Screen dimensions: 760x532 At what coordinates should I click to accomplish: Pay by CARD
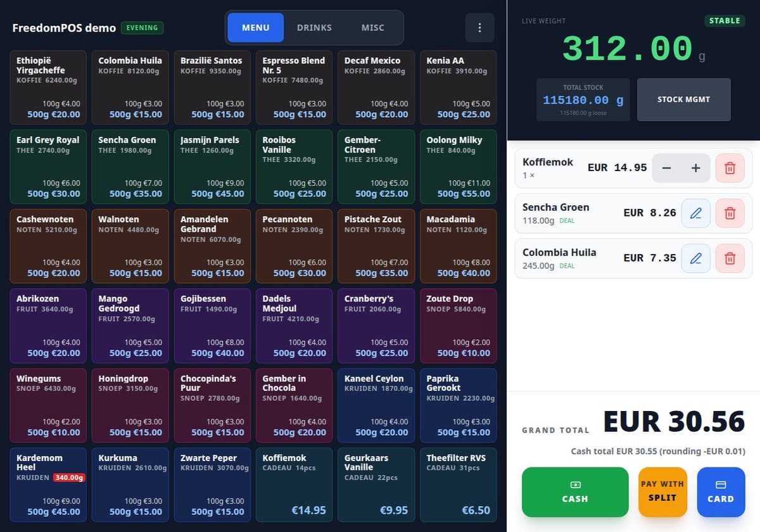tap(721, 492)
